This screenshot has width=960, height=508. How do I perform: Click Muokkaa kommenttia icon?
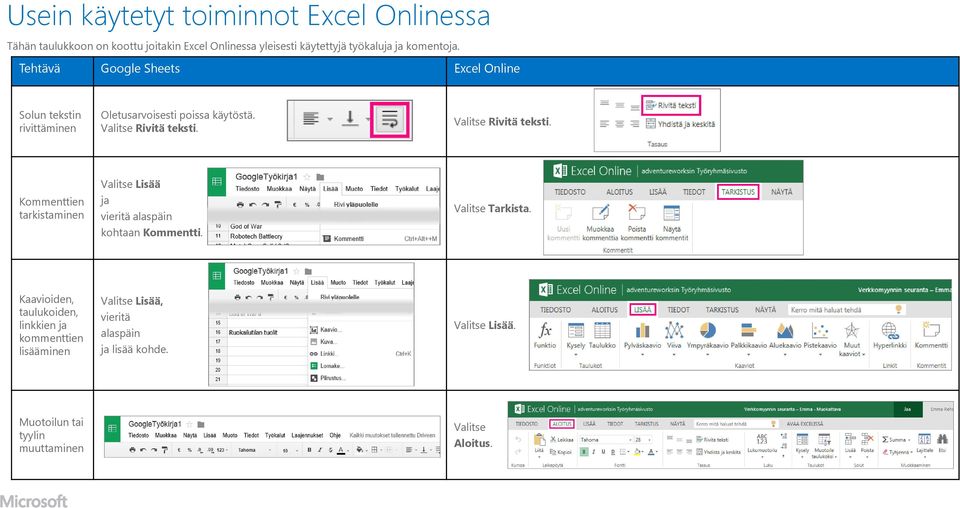[600, 212]
